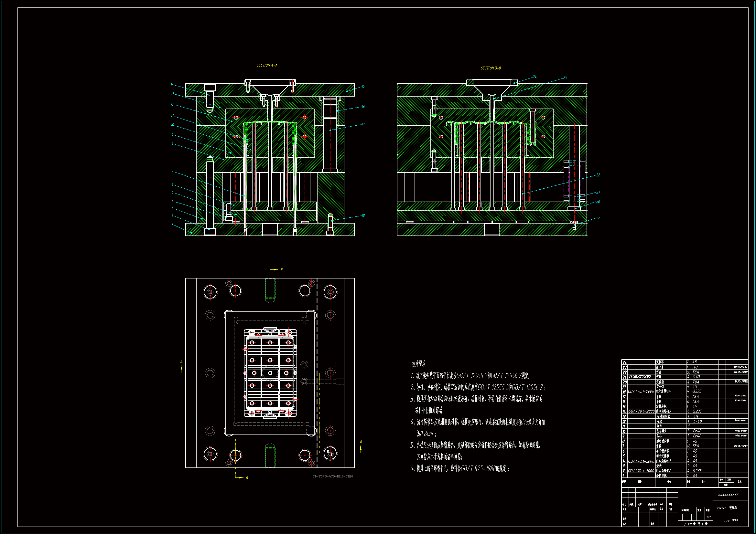Select the STD material cell for the spring row

(x=696, y=377)
